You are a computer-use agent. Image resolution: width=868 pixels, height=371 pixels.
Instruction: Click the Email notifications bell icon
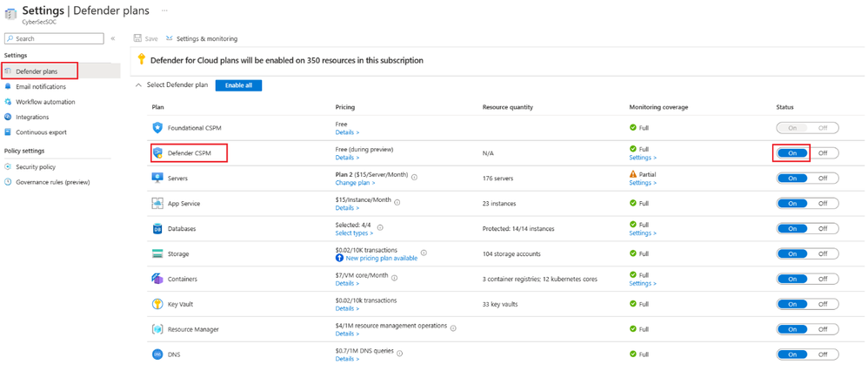[x=8, y=86]
